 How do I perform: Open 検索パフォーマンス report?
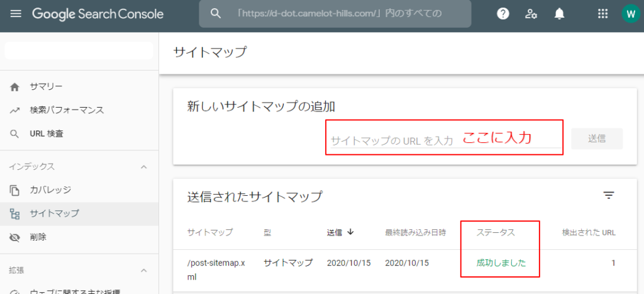67,110
